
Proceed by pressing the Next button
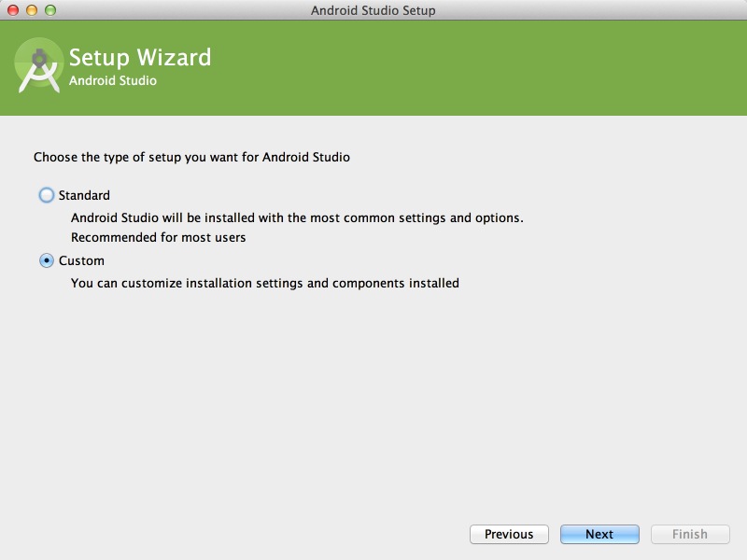(599, 534)
